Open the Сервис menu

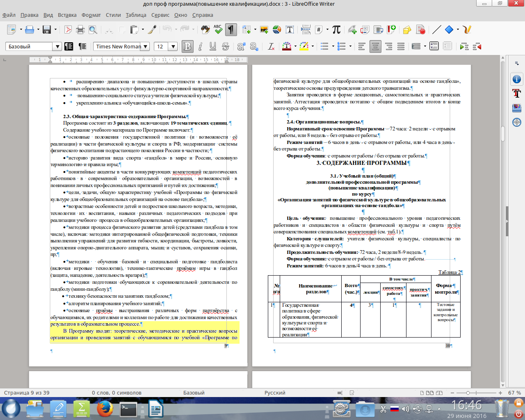pos(160,15)
